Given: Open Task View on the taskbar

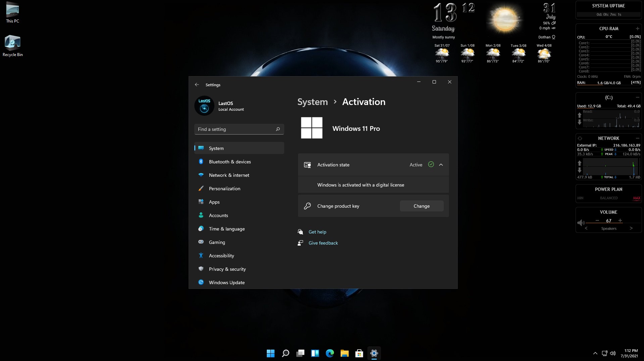Looking at the screenshot, I should click(300, 353).
